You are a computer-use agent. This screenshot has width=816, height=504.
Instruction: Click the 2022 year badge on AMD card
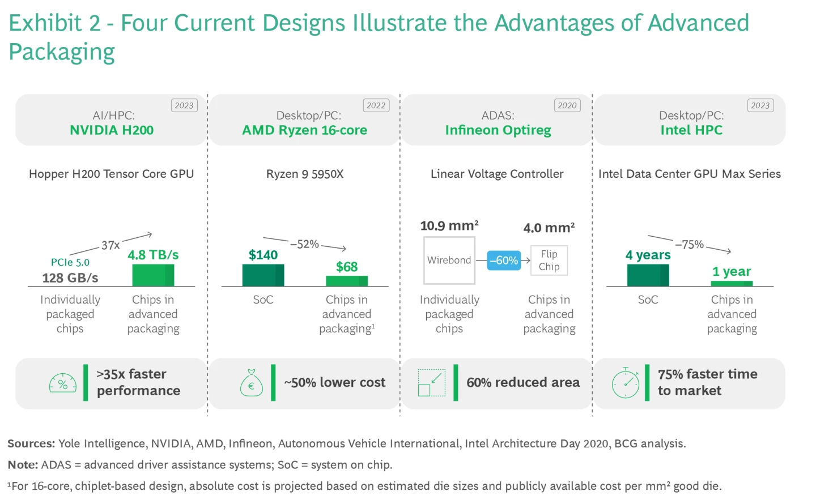(x=376, y=105)
